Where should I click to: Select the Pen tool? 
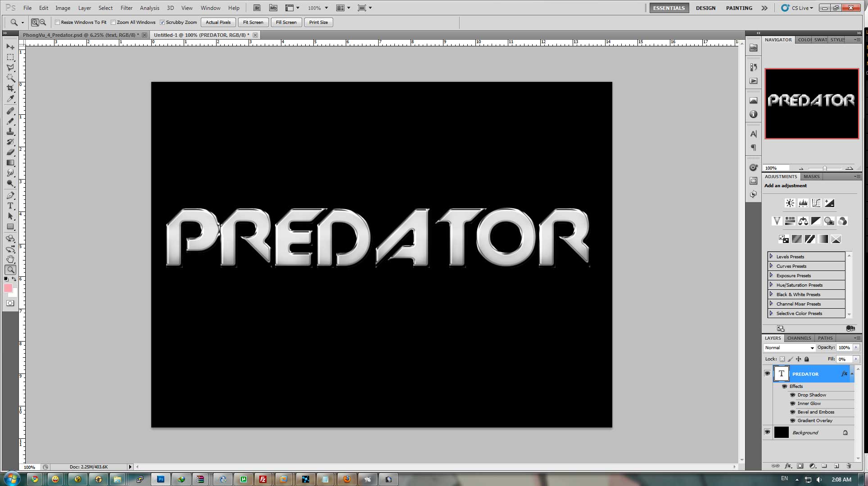pyautogui.click(x=10, y=195)
